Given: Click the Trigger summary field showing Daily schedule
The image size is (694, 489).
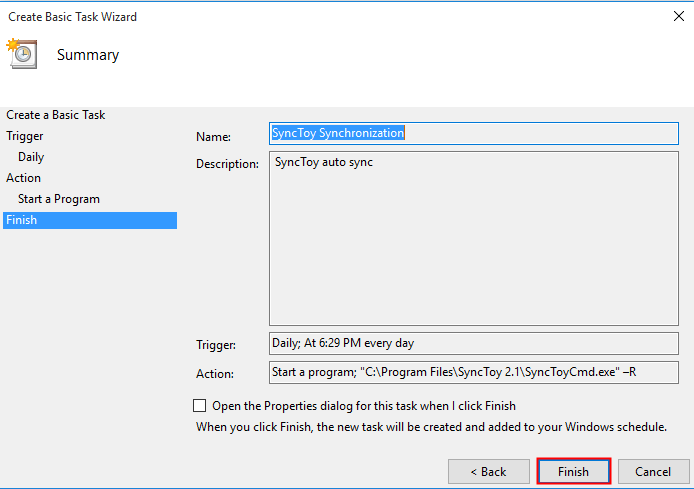Looking at the screenshot, I should [473, 343].
